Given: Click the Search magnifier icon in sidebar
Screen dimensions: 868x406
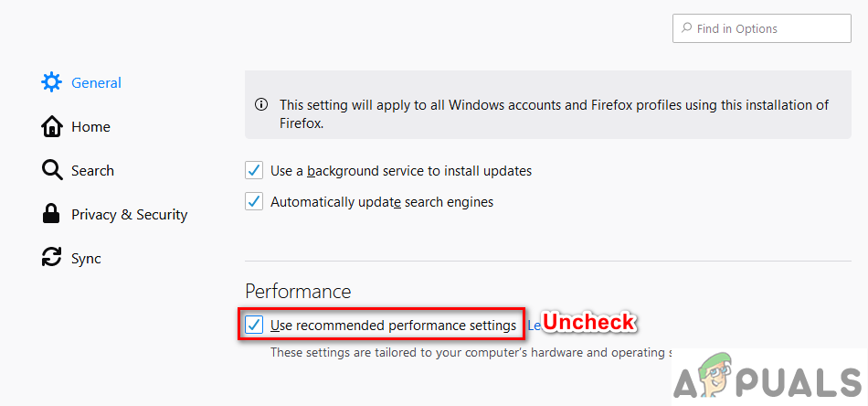Looking at the screenshot, I should coord(51,170).
